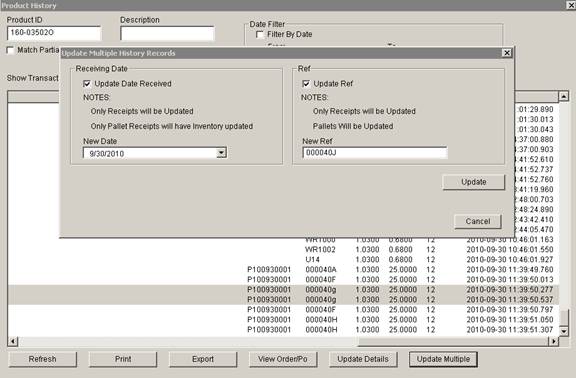
Task: Open the New Date dropdown arrow
Action: pyautogui.click(x=221, y=153)
